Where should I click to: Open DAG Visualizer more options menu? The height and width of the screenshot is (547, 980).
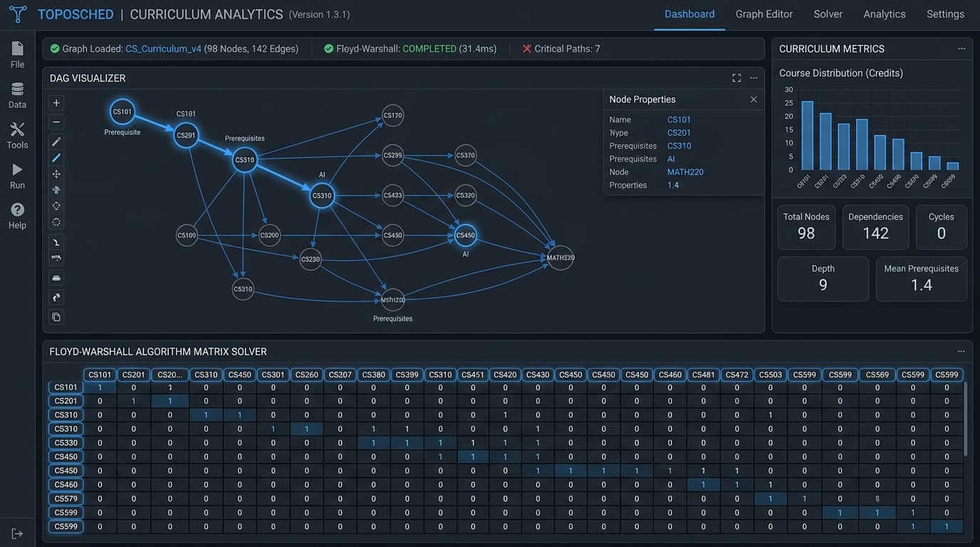tap(754, 78)
